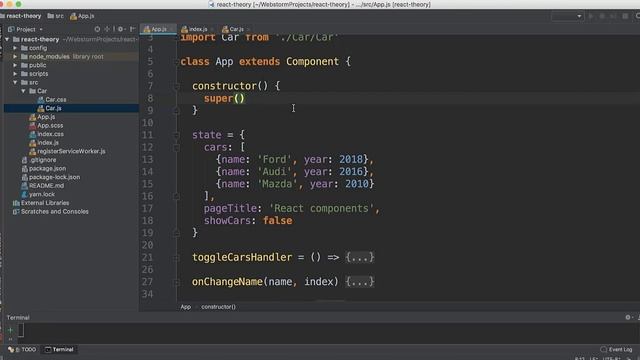The image size is (640, 360).
Task: Collapse the react-theory root folder
Action: tap(7, 40)
